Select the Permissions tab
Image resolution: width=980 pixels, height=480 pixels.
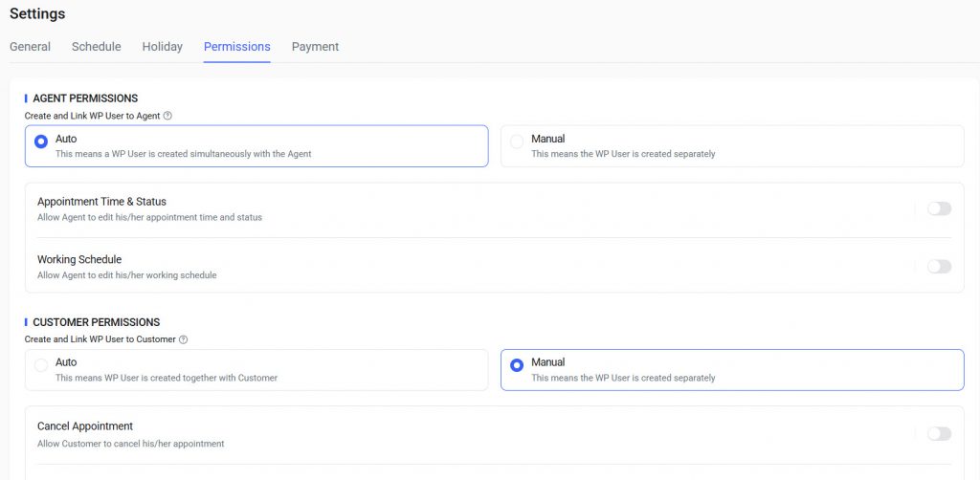[237, 47]
